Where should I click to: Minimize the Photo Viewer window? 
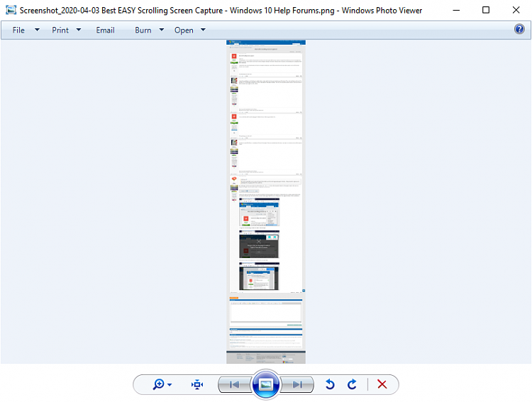coord(456,10)
